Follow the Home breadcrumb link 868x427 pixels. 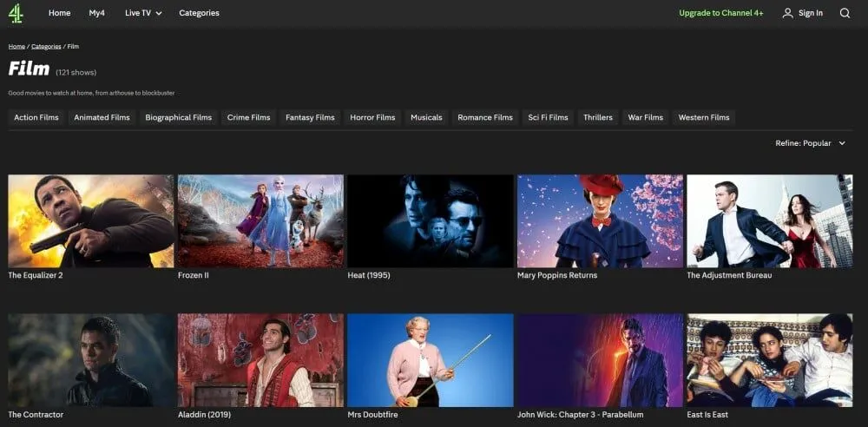(x=16, y=47)
